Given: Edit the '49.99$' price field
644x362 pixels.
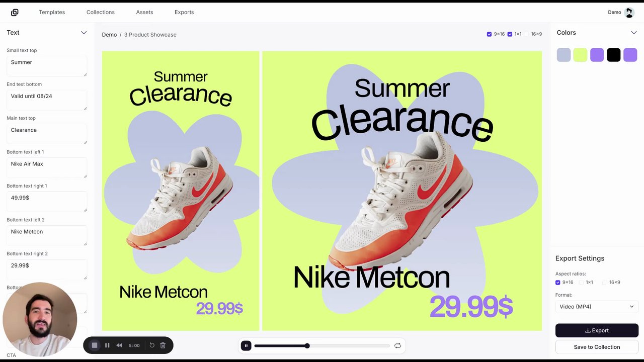Looking at the screenshot, I should [x=47, y=202].
